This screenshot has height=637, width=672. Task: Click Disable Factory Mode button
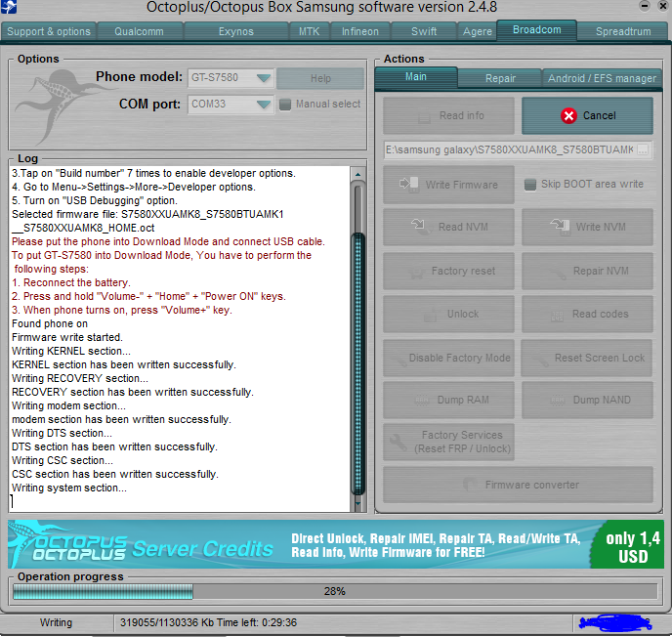pos(448,358)
